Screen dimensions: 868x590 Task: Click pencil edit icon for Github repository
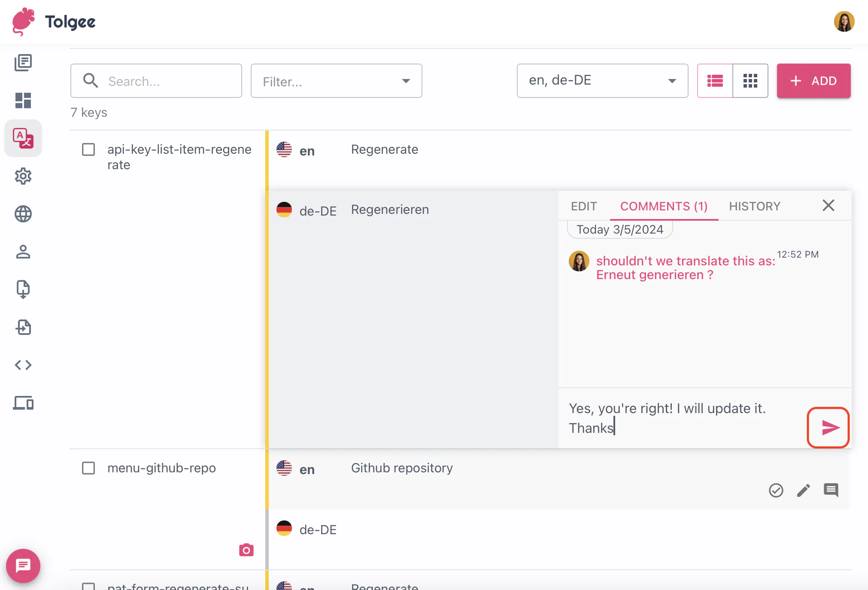[x=803, y=490]
